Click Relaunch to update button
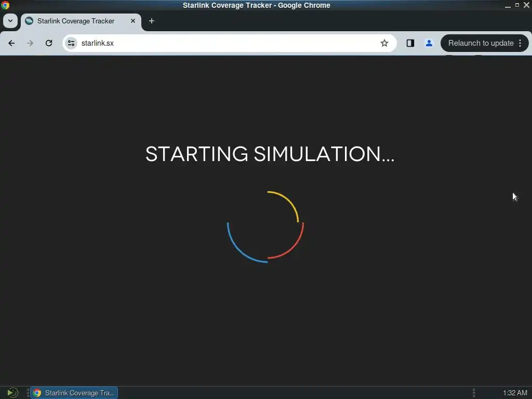Screen dimensions: 532x399 pyautogui.click(x=481, y=43)
